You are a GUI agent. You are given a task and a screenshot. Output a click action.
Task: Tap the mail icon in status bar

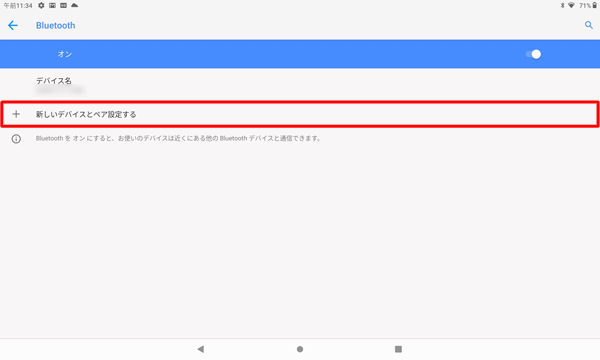[52, 5]
